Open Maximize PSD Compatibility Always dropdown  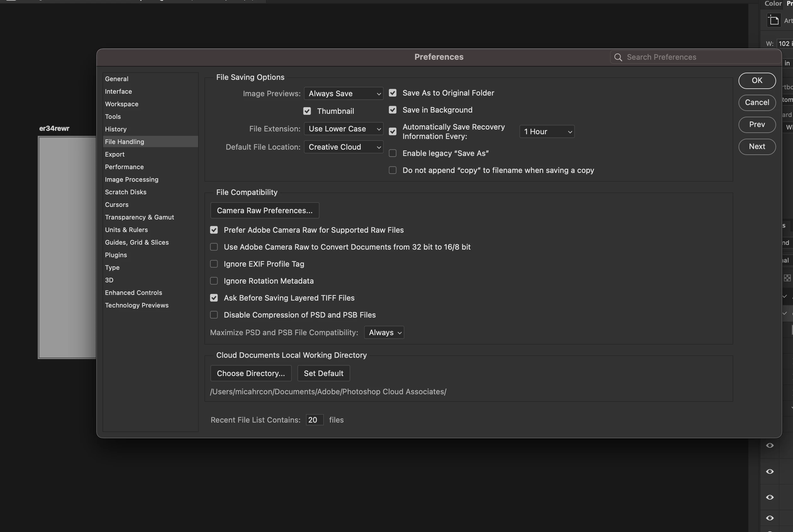click(x=384, y=333)
